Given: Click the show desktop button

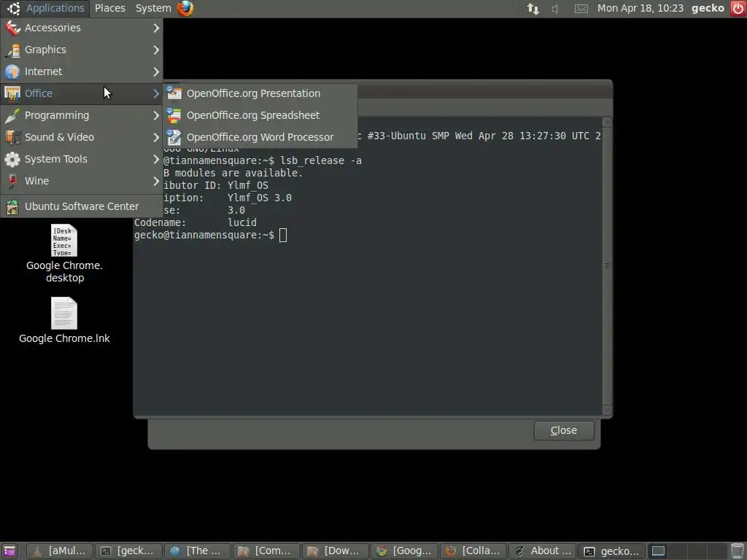Looking at the screenshot, I should pyautogui.click(x=9, y=551).
